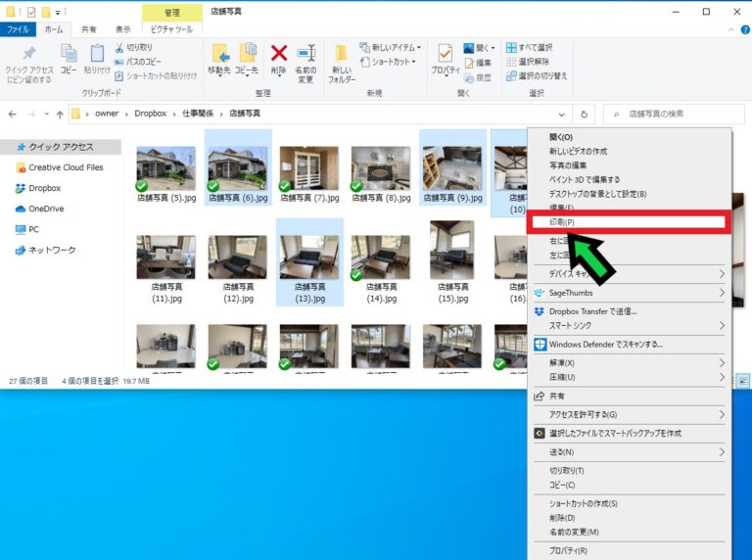
Task: Open the Move to folder icon
Action: coord(219,60)
